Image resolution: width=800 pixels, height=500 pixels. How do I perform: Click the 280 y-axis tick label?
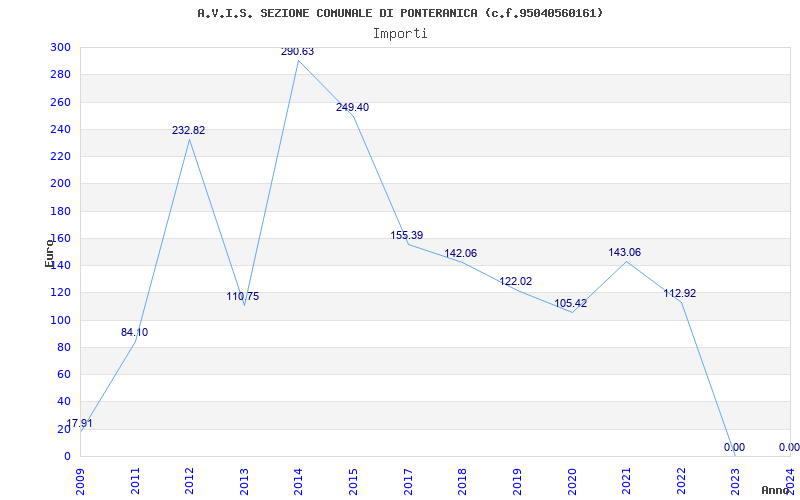[60, 74]
